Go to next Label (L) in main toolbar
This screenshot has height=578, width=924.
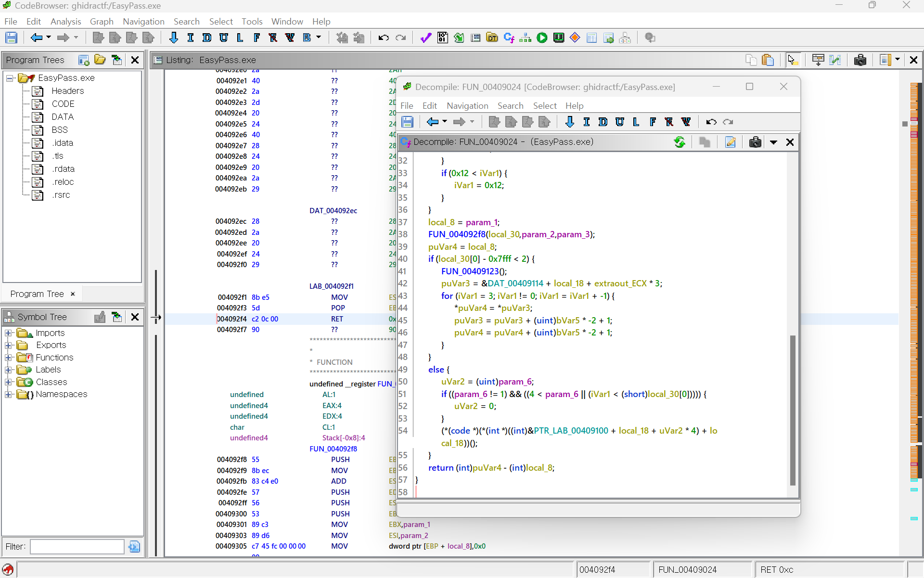(x=240, y=38)
